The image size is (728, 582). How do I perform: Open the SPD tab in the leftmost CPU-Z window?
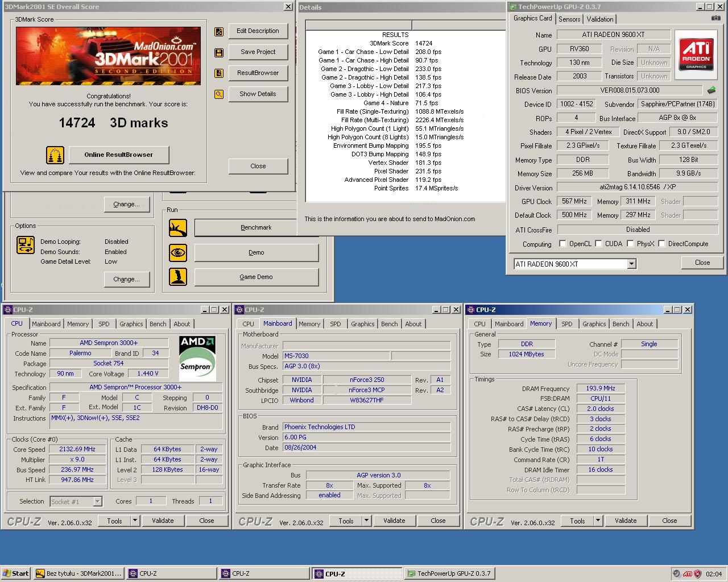coord(104,323)
